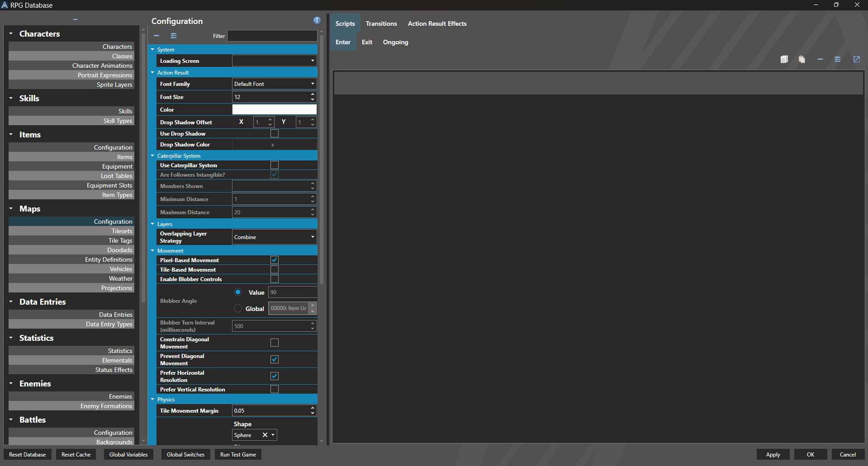This screenshot has width=868, height=466.
Task: Switch to the Transitions tab
Action: (x=381, y=24)
